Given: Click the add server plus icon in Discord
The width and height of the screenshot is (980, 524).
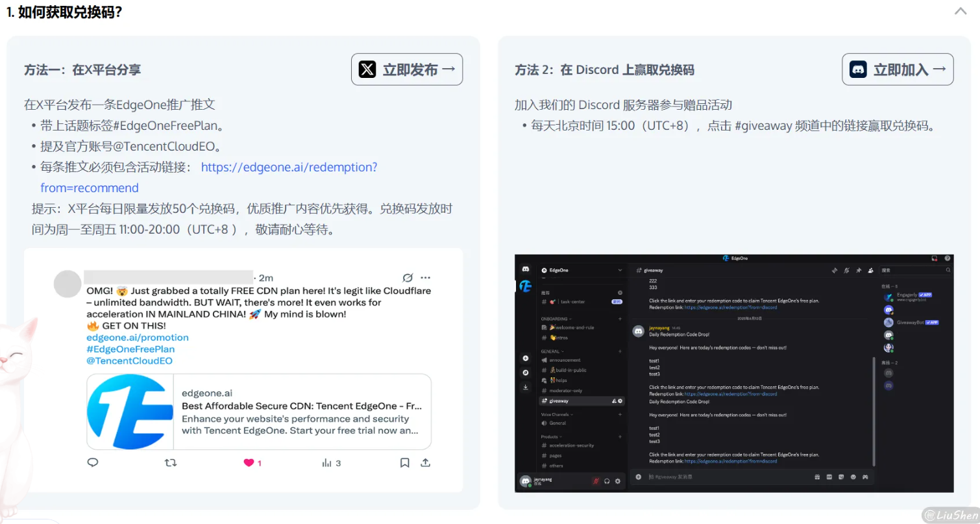Looking at the screenshot, I should click(x=526, y=358).
